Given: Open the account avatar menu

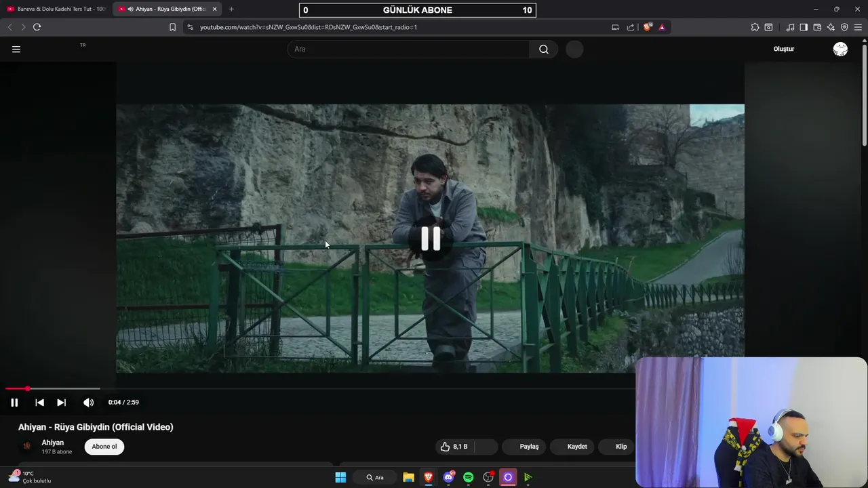Looking at the screenshot, I should pyautogui.click(x=840, y=49).
